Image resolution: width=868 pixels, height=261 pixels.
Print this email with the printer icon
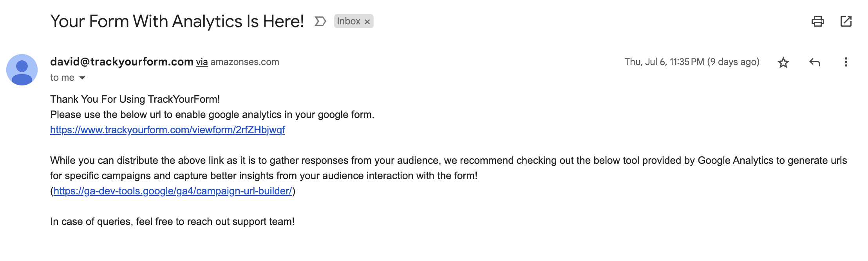pyautogui.click(x=817, y=21)
